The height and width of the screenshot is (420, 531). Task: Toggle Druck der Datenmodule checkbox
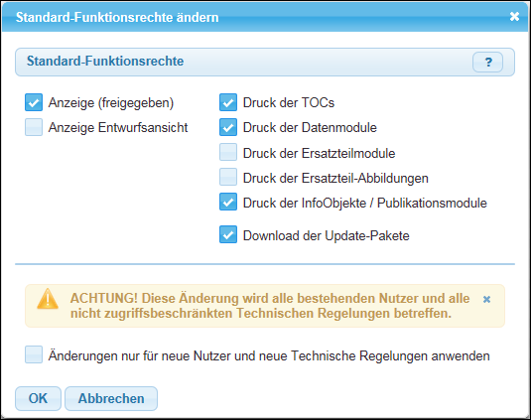click(228, 127)
